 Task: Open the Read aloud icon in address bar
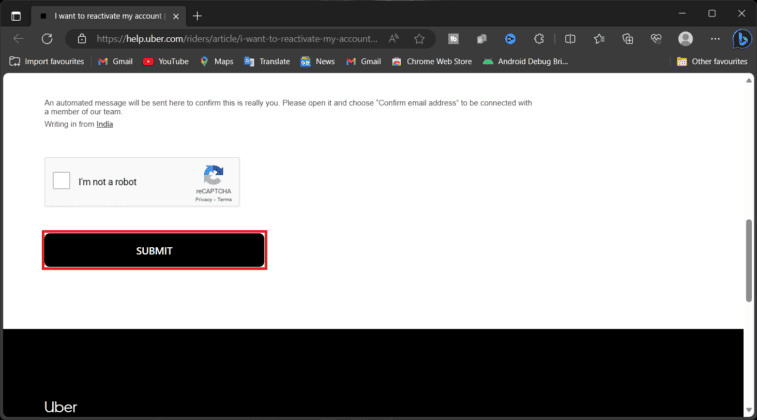point(394,38)
